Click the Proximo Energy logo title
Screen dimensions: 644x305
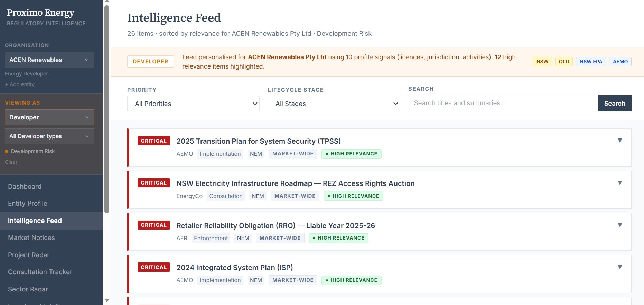(40, 12)
